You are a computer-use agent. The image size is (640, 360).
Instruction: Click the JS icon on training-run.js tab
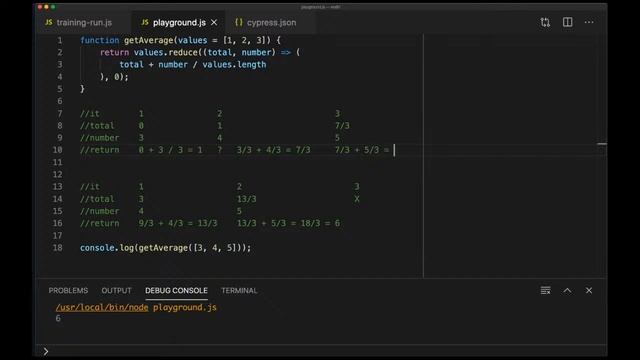click(49, 22)
